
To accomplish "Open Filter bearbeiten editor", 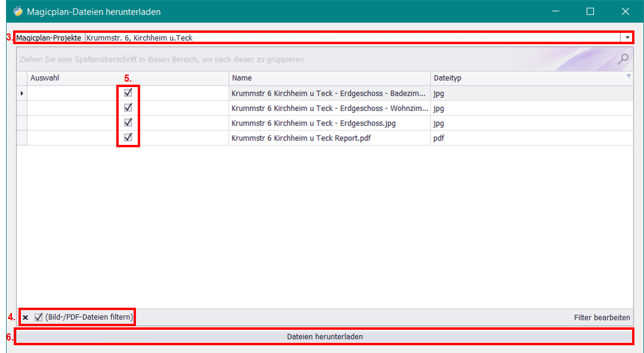I will pos(602,318).
